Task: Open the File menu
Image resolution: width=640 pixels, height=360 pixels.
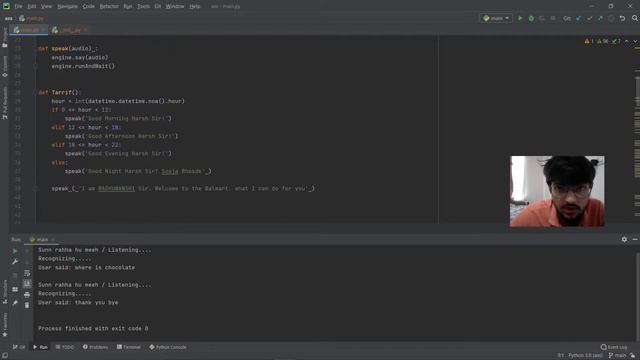Action: tap(18, 7)
